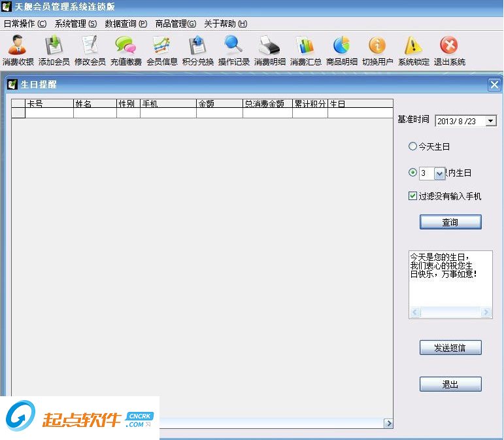Click the 手机 column header

coord(168,103)
